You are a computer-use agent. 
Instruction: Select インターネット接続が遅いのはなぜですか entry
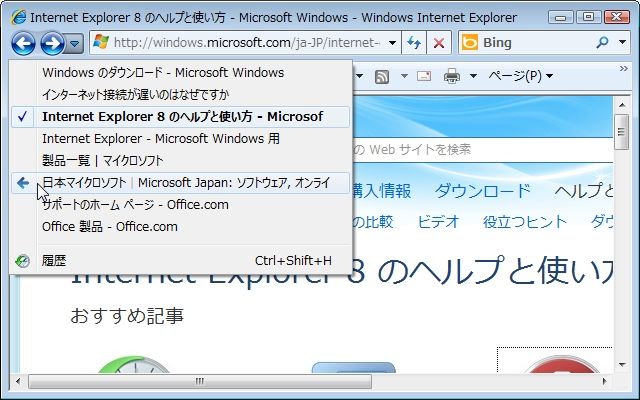point(180,95)
